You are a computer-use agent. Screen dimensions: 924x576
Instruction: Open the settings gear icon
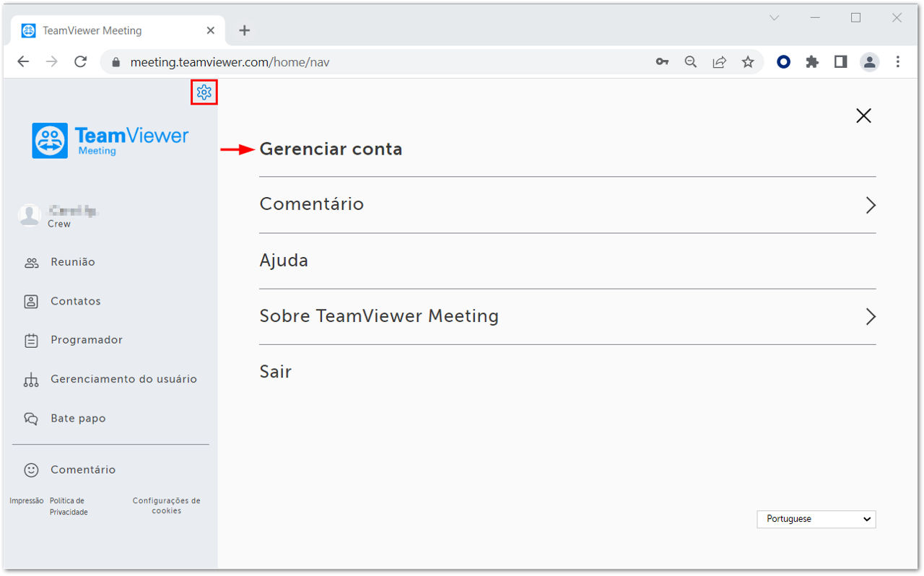point(204,92)
